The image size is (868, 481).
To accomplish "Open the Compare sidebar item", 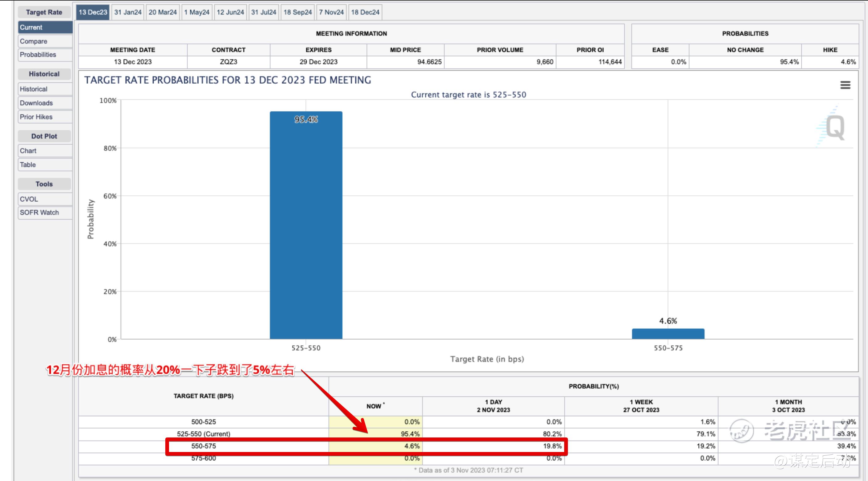I will coord(45,41).
